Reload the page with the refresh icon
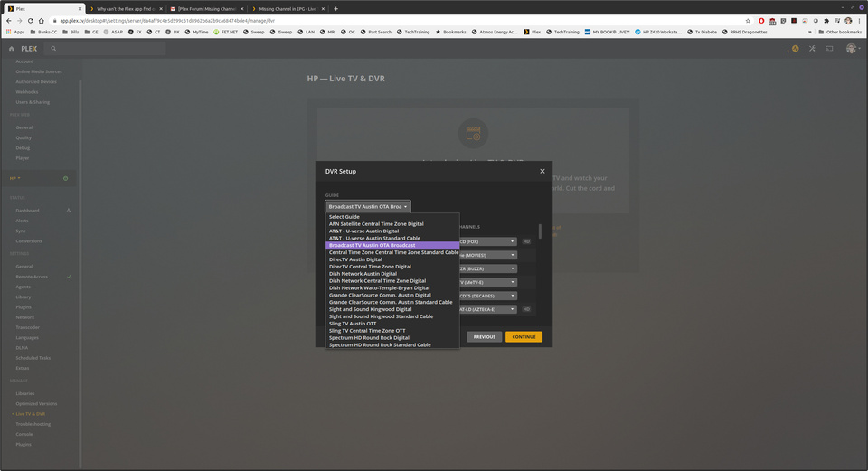The height and width of the screenshot is (471, 868). coord(31,21)
